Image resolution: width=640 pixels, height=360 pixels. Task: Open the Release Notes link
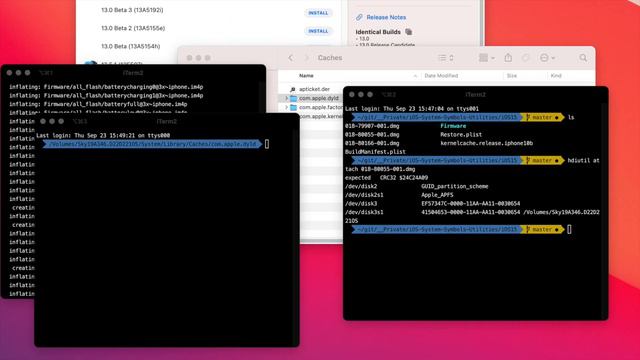(386, 17)
